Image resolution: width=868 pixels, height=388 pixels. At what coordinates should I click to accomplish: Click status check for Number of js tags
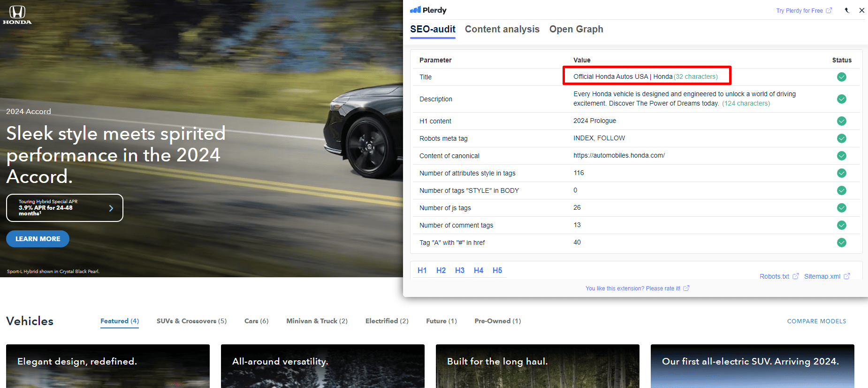(x=842, y=208)
